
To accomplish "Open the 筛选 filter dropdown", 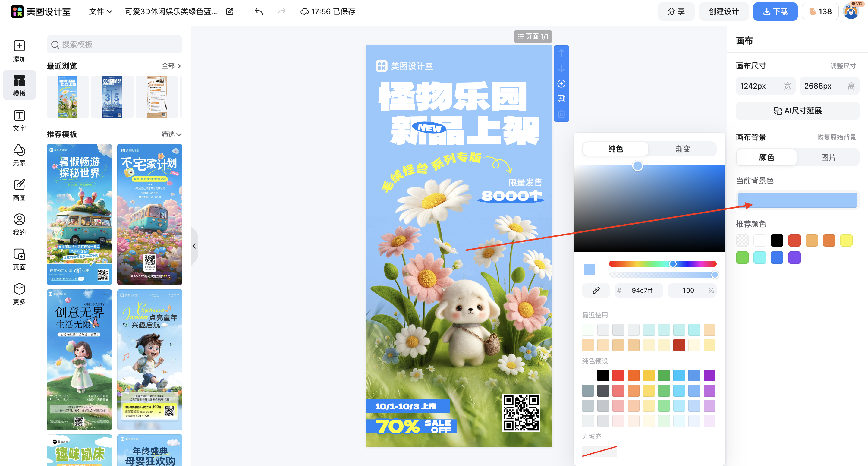I will coord(171,134).
